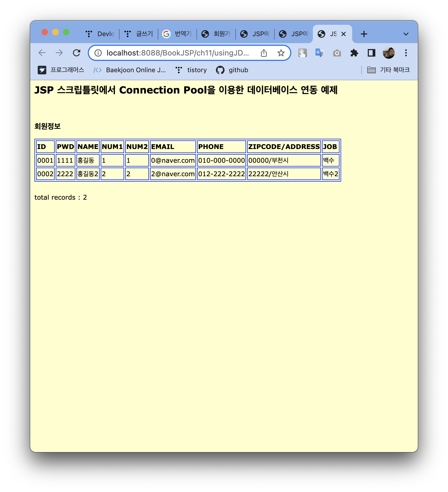Toggle the browser side panel
This screenshot has width=448, height=492.
(372, 53)
